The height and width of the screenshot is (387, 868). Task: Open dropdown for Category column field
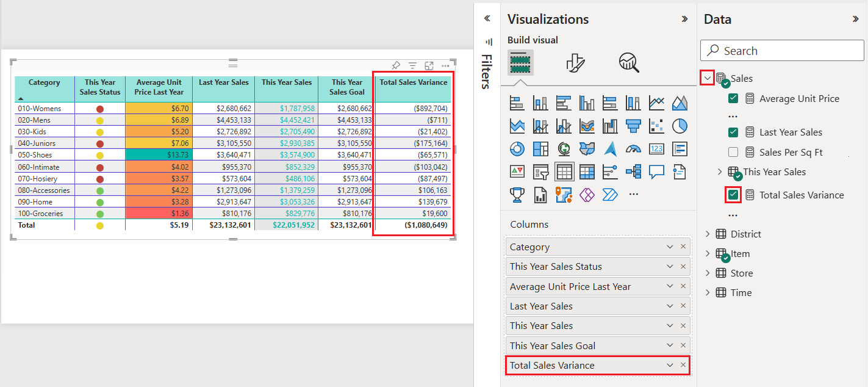pyautogui.click(x=670, y=247)
